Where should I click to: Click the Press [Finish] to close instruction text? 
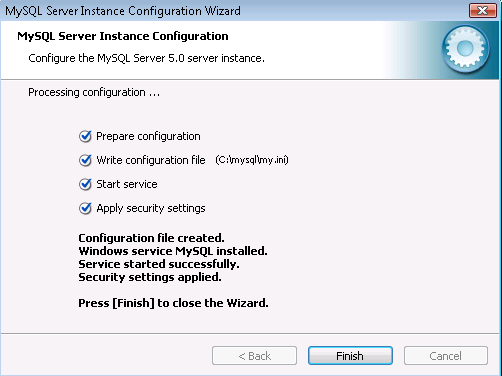coord(173,303)
